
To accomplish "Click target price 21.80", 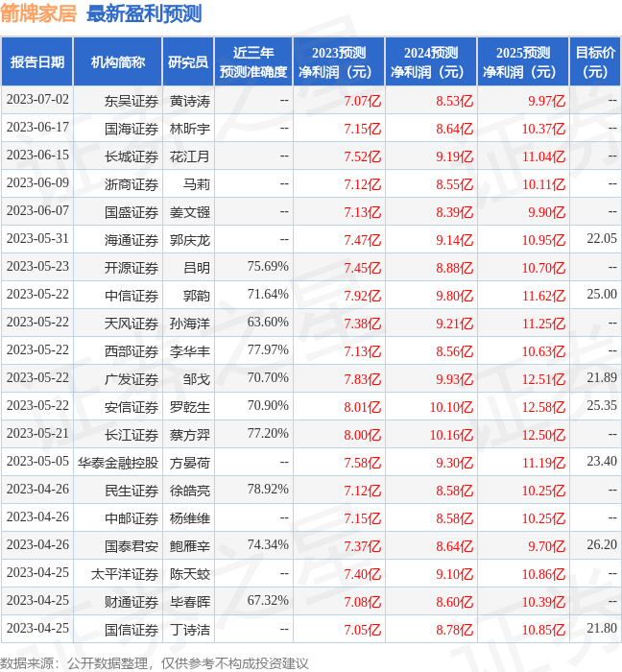I will tap(602, 629).
